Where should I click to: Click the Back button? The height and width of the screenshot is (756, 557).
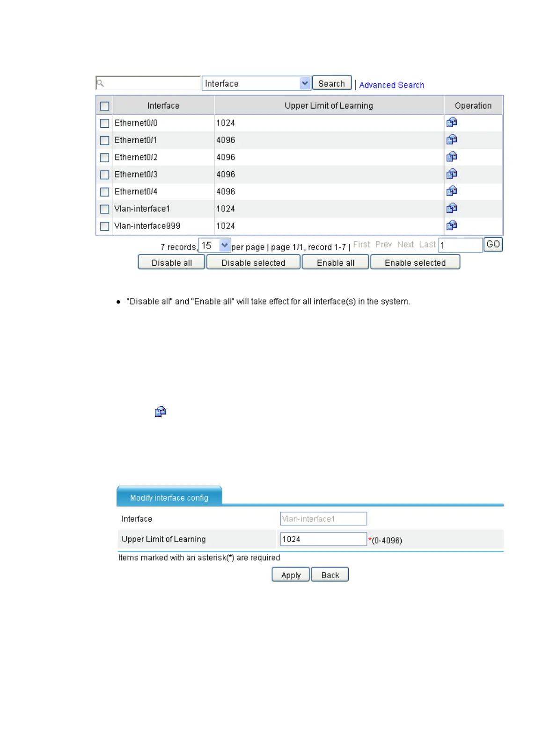coord(330,575)
